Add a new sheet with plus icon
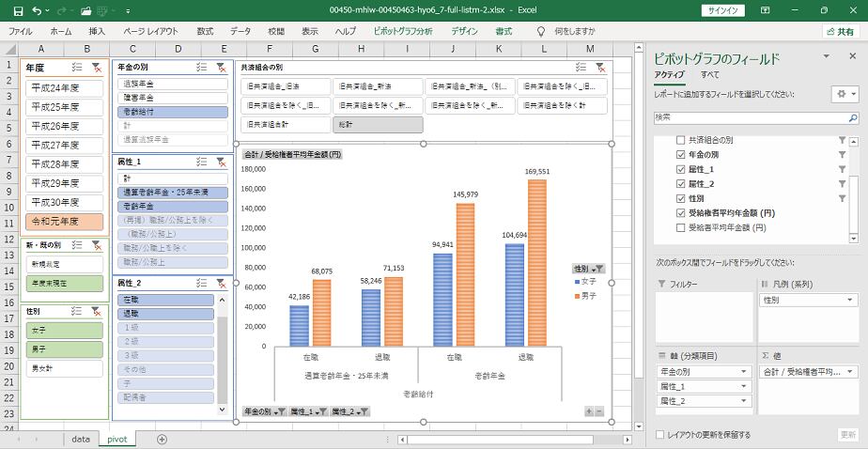Viewport: 868px width, 449px height. coord(162,439)
